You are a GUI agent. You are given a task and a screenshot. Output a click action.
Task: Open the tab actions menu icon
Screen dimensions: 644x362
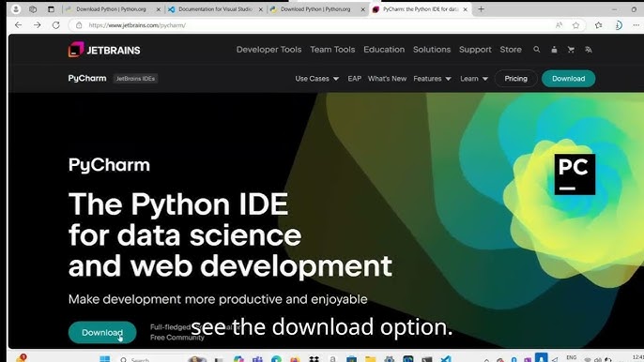tap(51, 9)
